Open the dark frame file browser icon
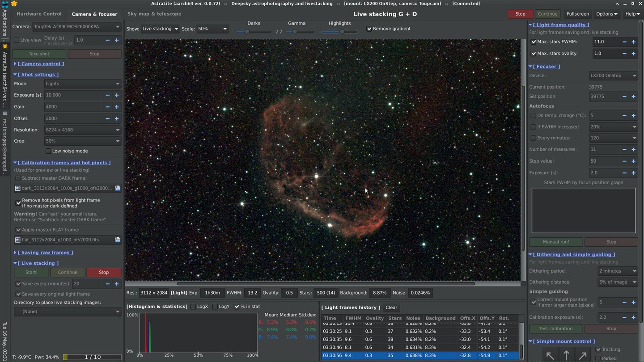The height and width of the screenshot is (362, 644). coord(118,189)
